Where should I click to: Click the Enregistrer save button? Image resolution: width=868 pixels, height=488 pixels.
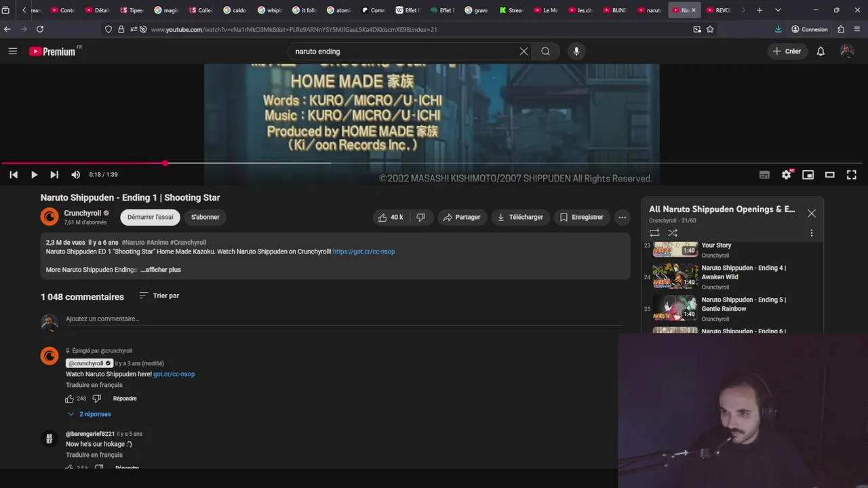[581, 217]
